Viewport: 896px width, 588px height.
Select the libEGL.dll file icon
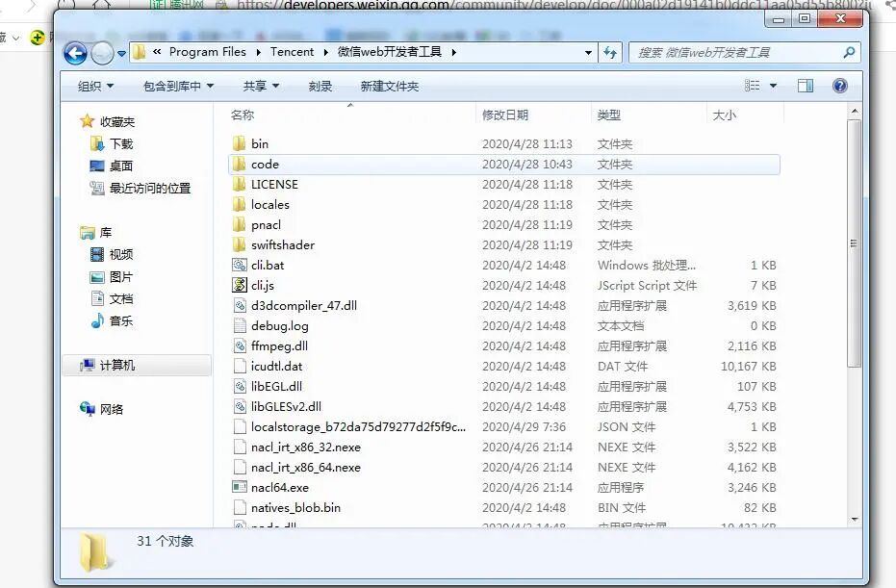[x=239, y=386]
